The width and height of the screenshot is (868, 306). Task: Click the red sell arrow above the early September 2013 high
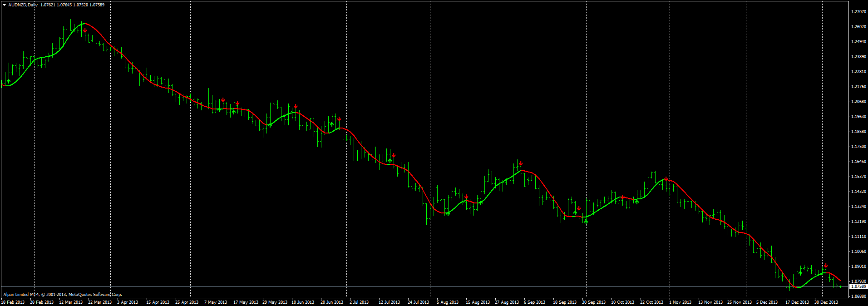(x=521, y=163)
